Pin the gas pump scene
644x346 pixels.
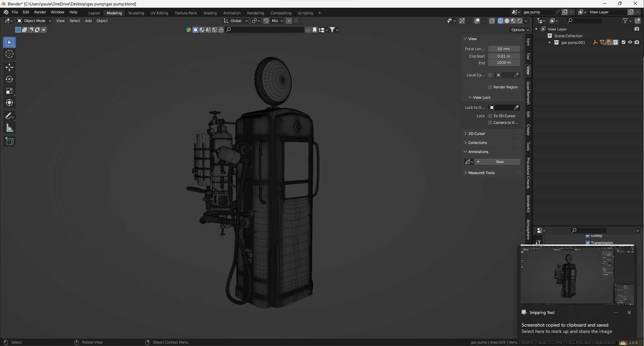558,12
